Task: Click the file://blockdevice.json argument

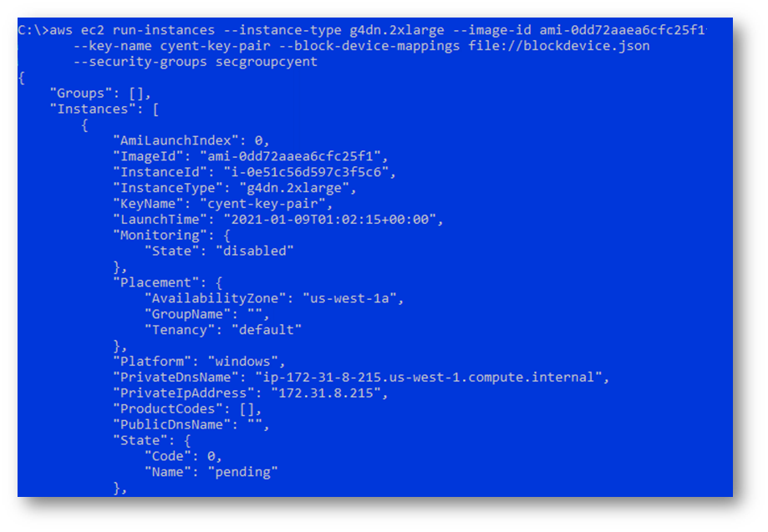Action: tap(559, 46)
